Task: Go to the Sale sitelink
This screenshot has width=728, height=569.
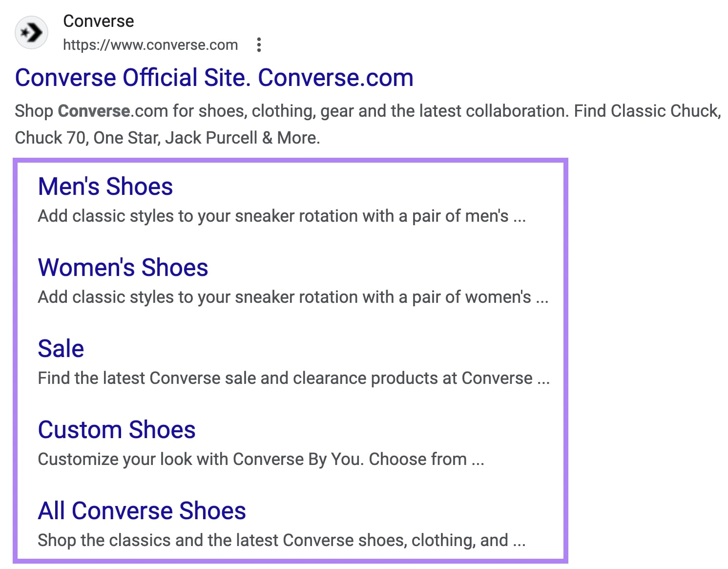Action: pyautogui.click(x=61, y=348)
